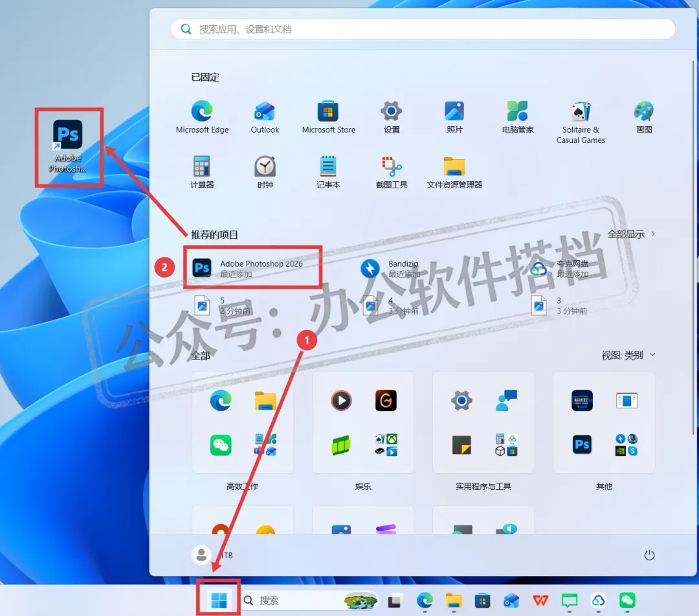Open Microsoft Edge pinned app
699x616 pixels.
click(x=202, y=117)
